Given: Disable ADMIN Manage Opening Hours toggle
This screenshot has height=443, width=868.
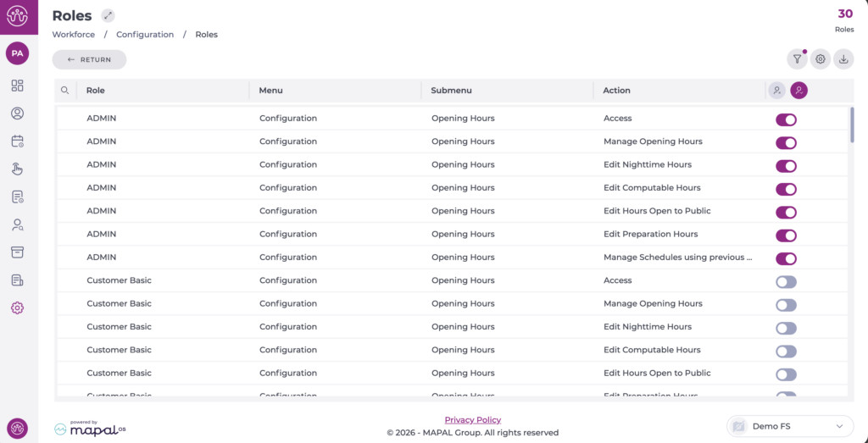Looking at the screenshot, I should point(786,142).
